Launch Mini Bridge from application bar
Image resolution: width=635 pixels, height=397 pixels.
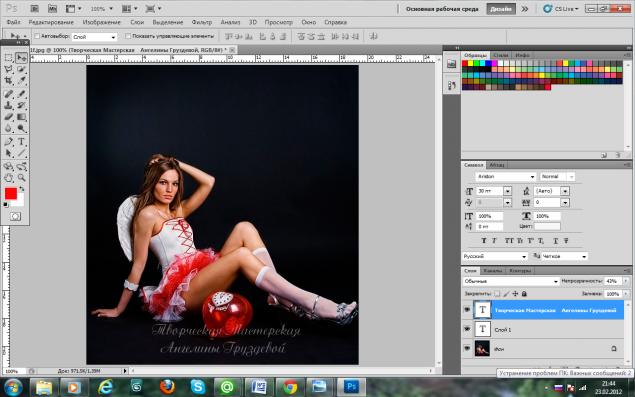coord(52,8)
